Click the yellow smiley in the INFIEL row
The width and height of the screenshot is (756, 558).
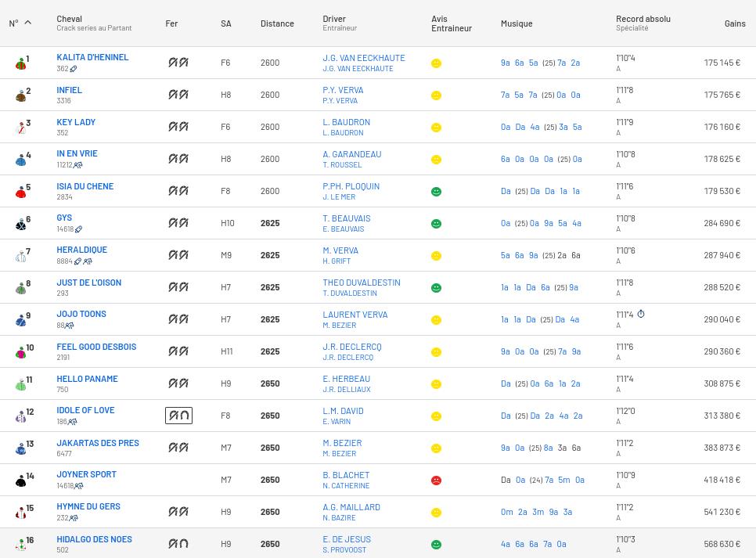437,95
